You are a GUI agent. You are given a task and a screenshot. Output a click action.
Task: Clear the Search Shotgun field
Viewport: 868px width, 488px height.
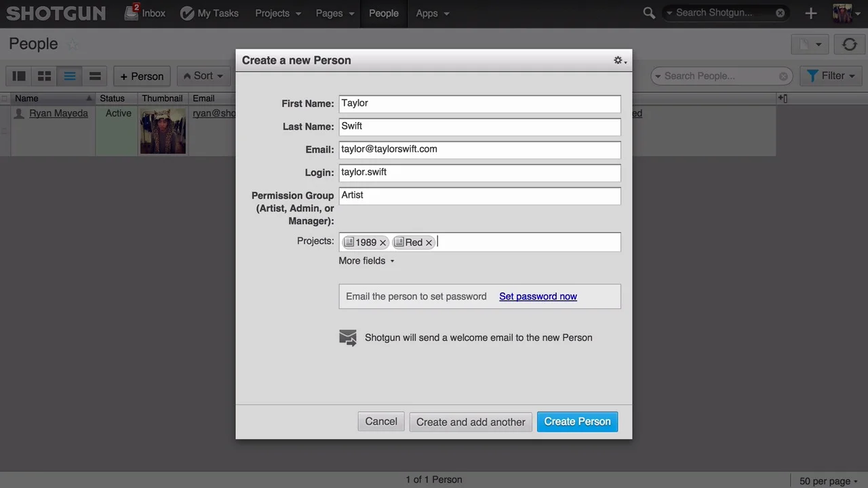click(x=781, y=13)
